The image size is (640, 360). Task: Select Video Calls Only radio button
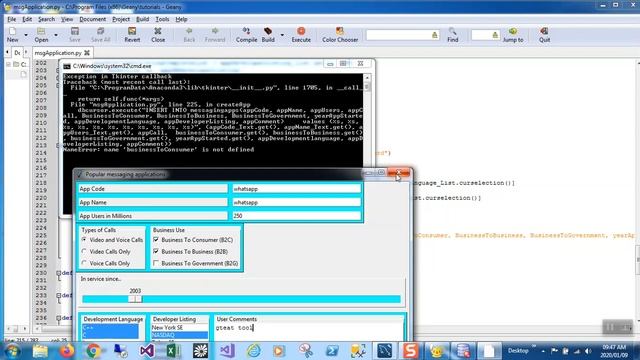pyautogui.click(x=84, y=251)
